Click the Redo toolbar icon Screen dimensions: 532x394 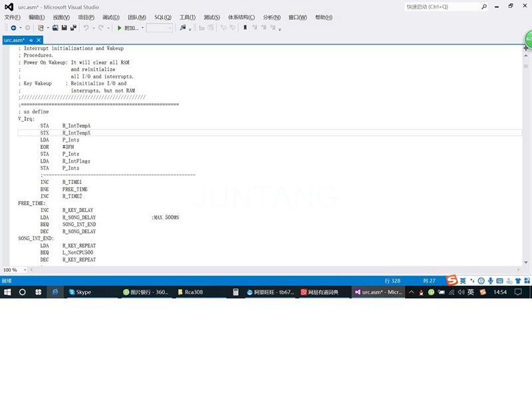(x=101, y=28)
